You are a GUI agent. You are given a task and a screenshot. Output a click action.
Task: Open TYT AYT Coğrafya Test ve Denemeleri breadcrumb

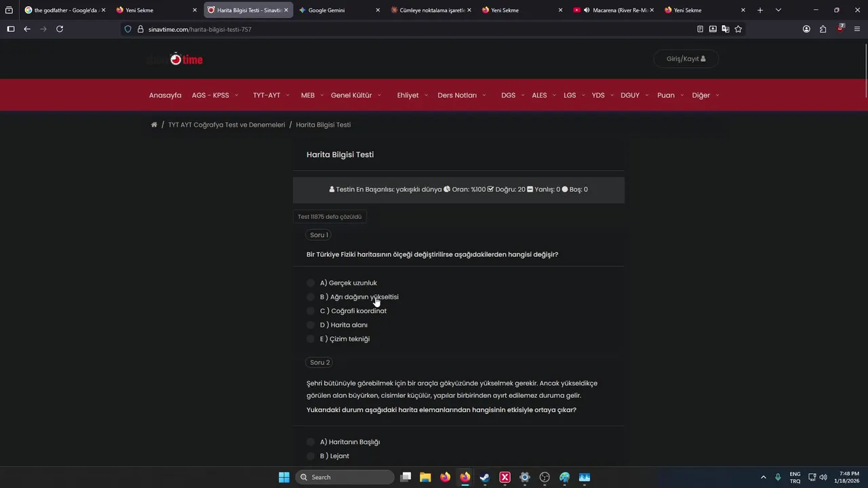point(226,125)
